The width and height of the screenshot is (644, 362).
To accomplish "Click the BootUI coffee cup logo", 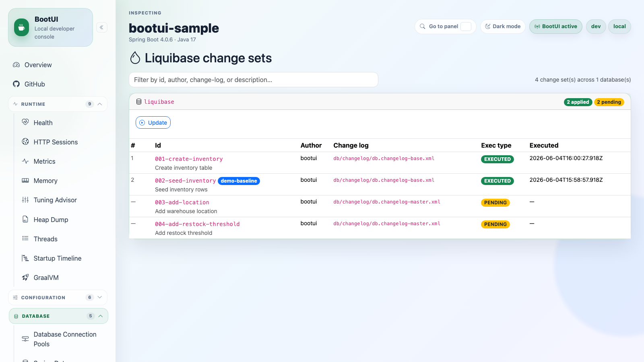I will pyautogui.click(x=21, y=27).
